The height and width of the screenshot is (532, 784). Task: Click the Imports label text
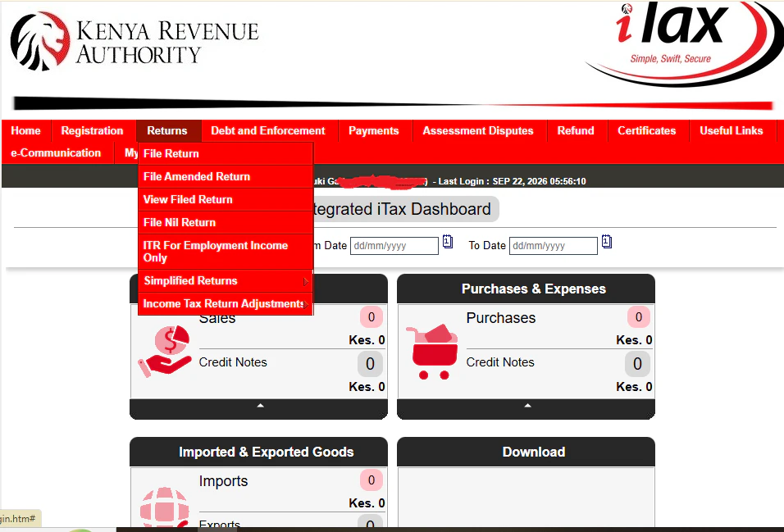click(224, 481)
